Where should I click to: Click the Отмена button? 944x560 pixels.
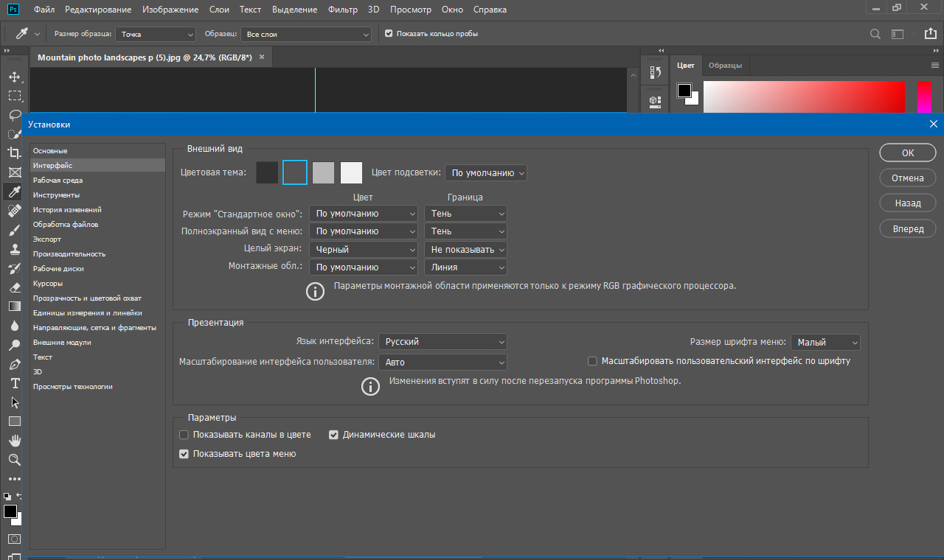tap(908, 178)
